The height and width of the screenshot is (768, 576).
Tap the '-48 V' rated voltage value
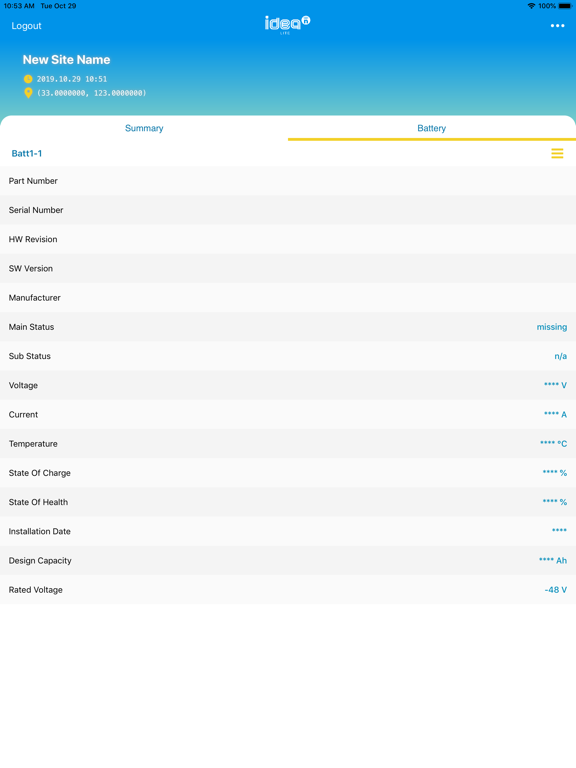click(555, 590)
